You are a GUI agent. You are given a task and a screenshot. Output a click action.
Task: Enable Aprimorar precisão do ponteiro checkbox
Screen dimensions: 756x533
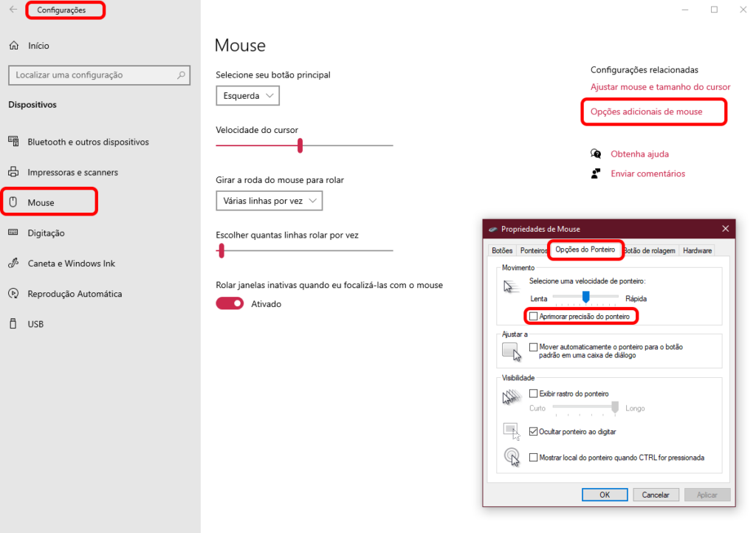point(534,317)
